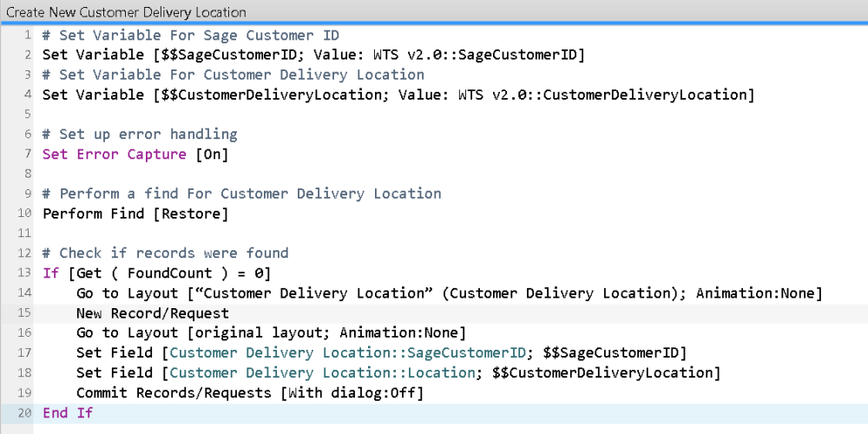The image size is (868, 434).
Task: Click the Commit Records/Requests step
Action: point(250,393)
